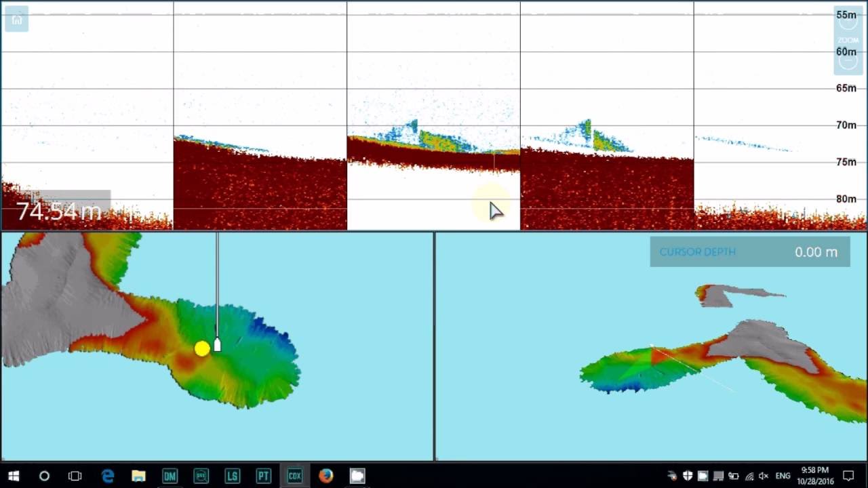Select the center sonar beam panel
This screenshot has width=868, height=488.
[434, 115]
